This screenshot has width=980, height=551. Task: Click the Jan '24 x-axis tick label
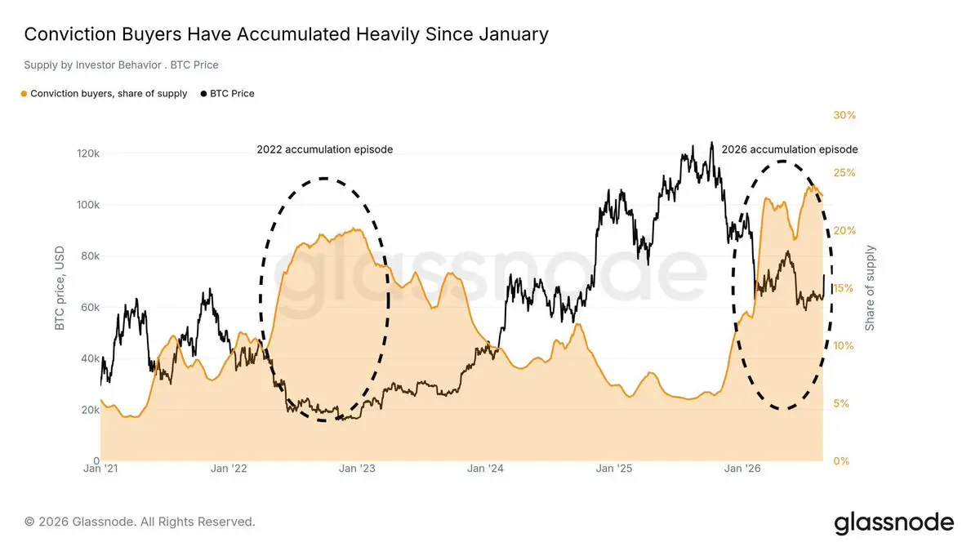click(485, 469)
